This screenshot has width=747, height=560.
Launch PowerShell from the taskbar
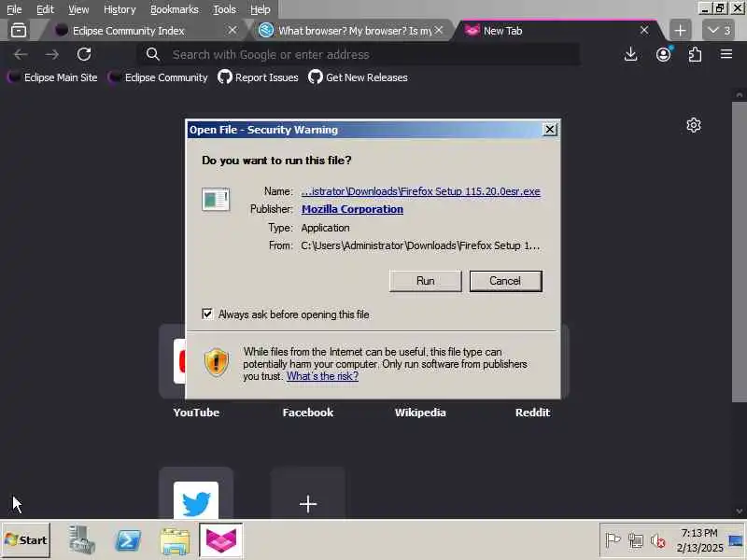(x=128, y=540)
